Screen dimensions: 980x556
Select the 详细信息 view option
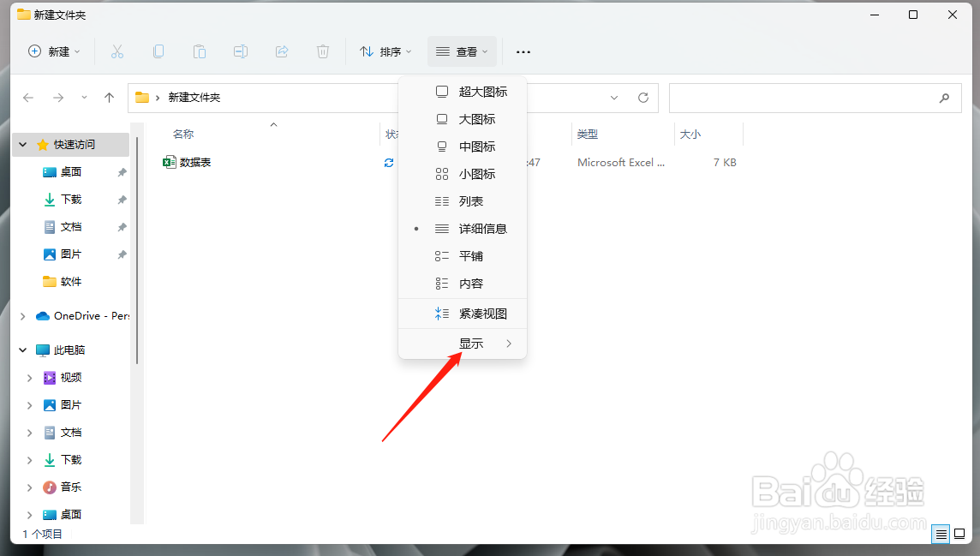tap(482, 229)
